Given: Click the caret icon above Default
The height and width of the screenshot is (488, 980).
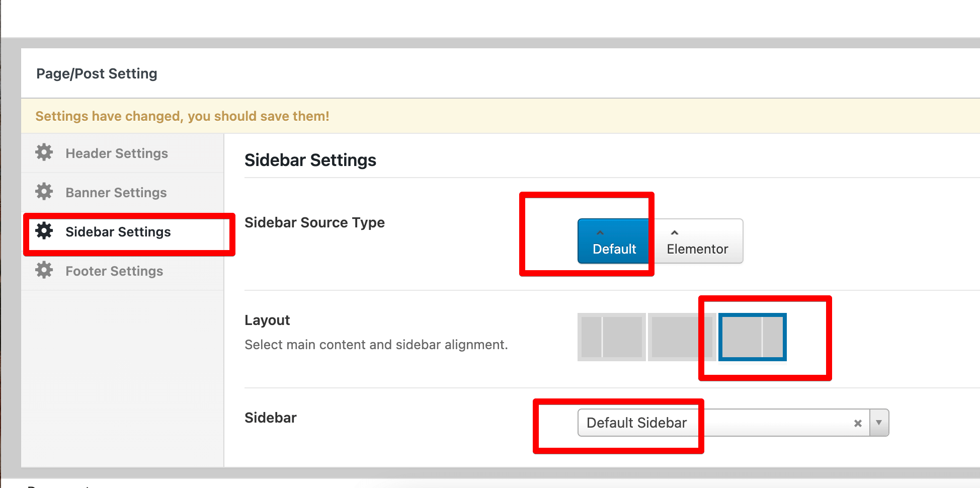Looking at the screenshot, I should [600, 233].
